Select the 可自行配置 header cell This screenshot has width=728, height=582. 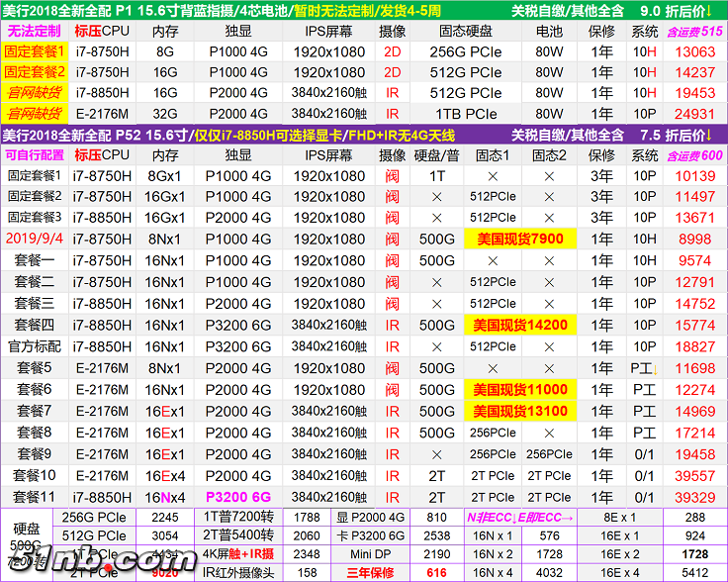point(35,155)
